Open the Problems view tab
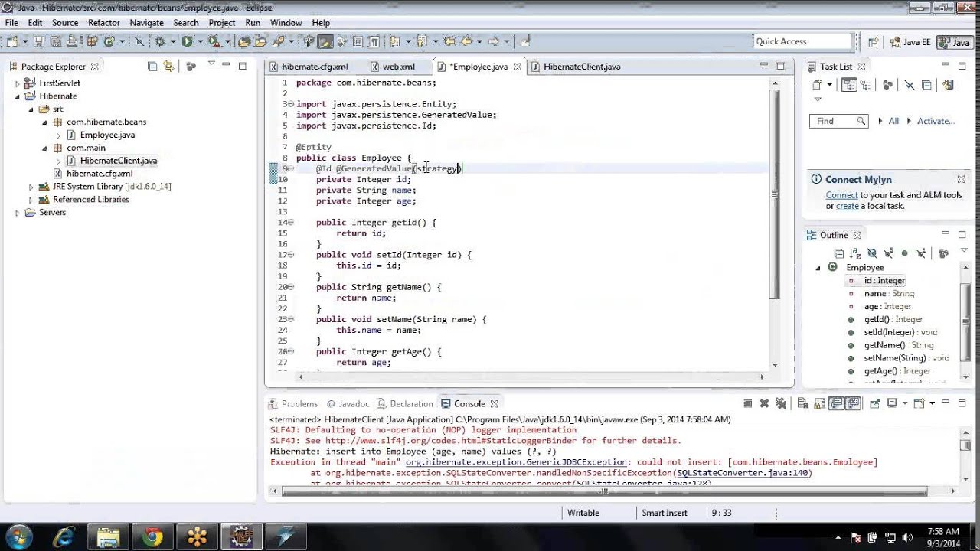 (x=292, y=403)
